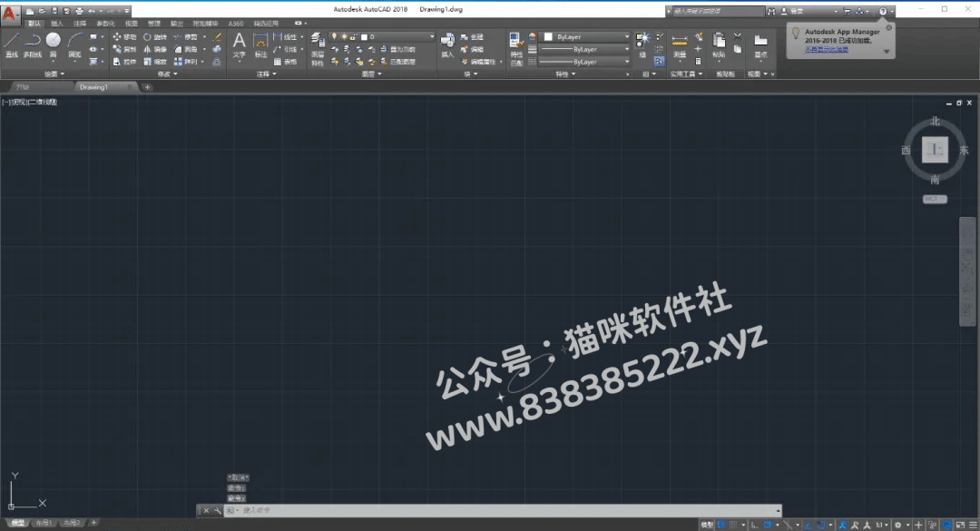Toggle 2D object snap in status bar
This screenshot has height=531, width=980.
pyautogui.click(x=821, y=525)
